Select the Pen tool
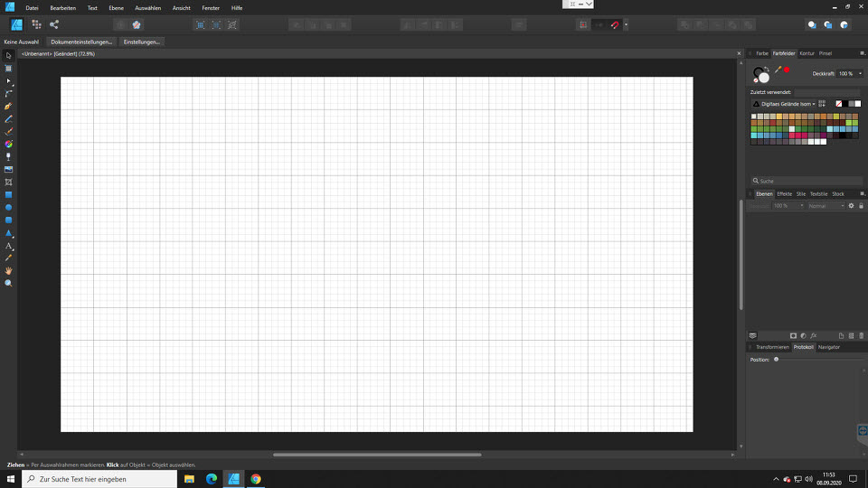Screen dimensions: 868x488 [8, 107]
